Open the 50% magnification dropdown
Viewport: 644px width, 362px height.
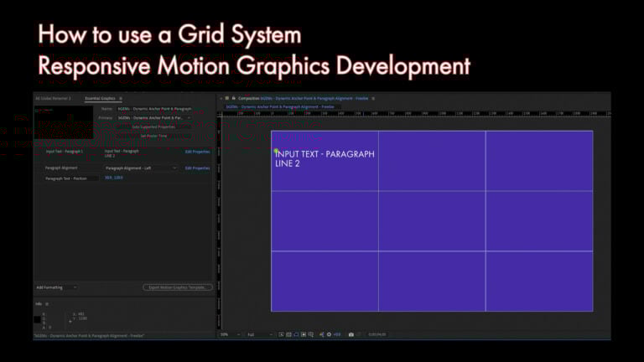pyautogui.click(x=227, y=334)
